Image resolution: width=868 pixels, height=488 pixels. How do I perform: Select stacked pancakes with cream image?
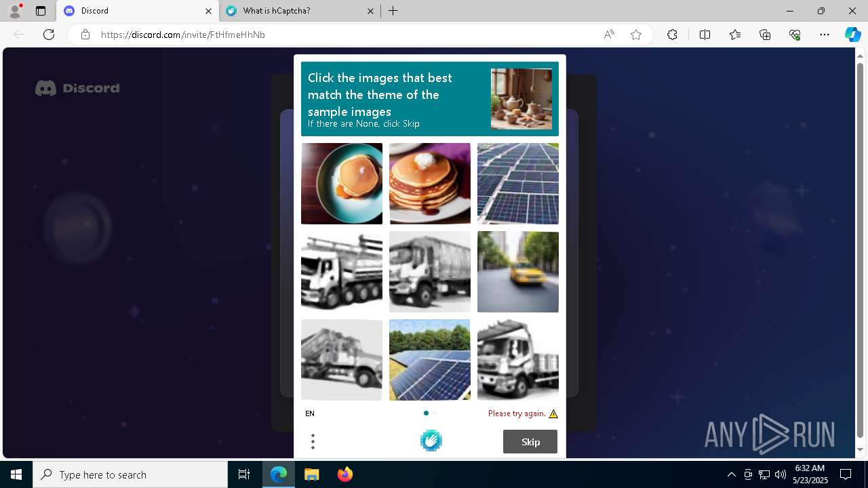(430, 184)
